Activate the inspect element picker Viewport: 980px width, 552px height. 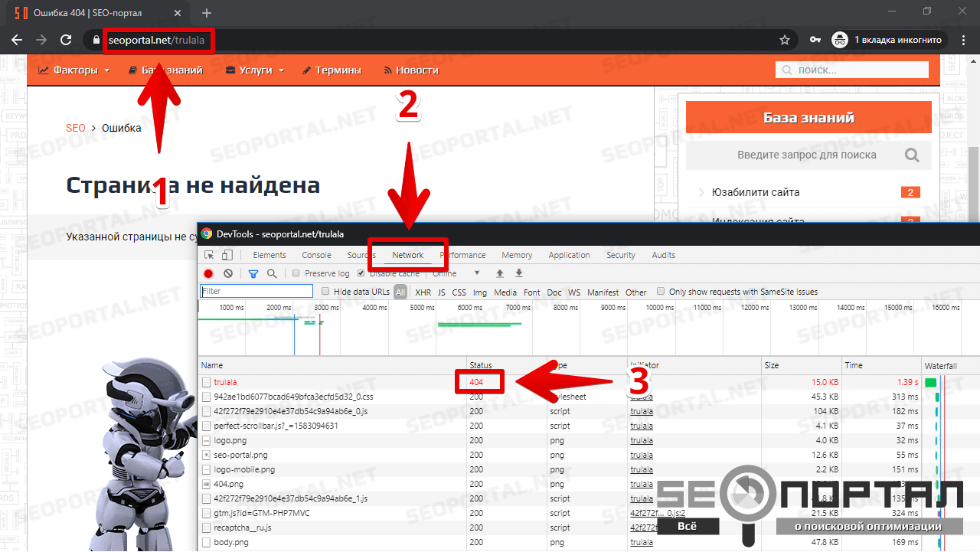click(209, 255)
